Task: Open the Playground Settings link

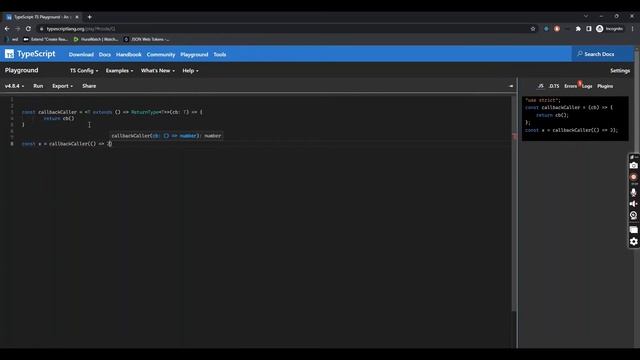Action: click(620, 71)
